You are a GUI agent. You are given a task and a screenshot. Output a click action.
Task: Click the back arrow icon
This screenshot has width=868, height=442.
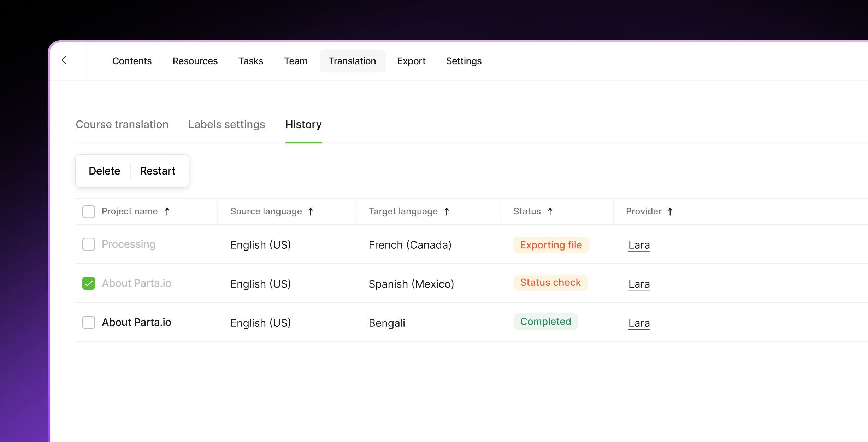pos(66,60)
